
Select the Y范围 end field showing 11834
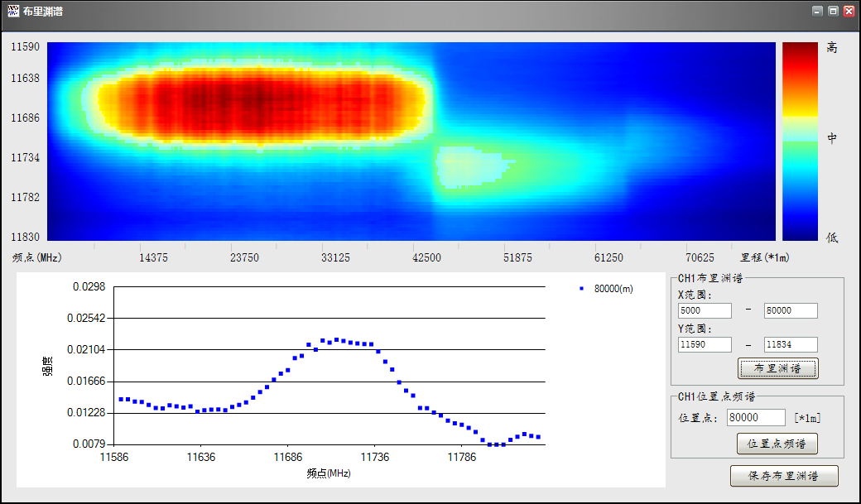790,344
